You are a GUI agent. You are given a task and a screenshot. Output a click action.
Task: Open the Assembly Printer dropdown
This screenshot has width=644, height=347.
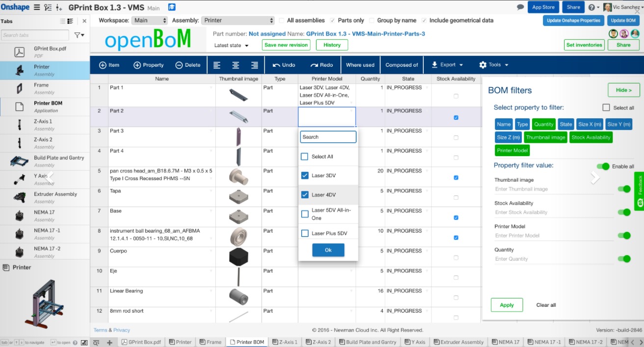click(x=237, y=21)
